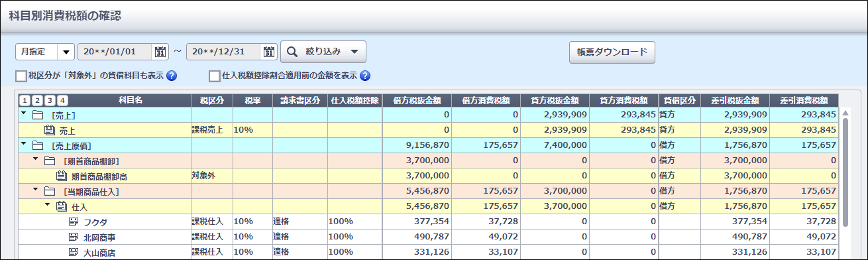Click the 仕入税額控除 column header

click(354, 101)
